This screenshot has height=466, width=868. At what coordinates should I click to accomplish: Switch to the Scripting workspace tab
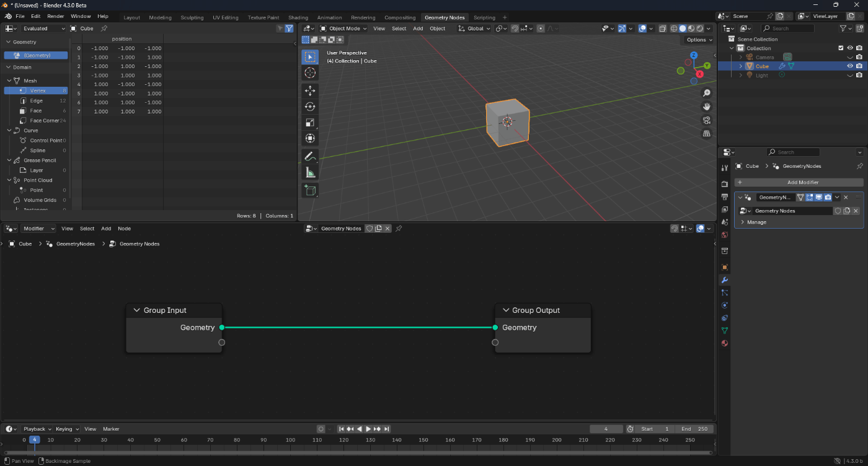484,17
